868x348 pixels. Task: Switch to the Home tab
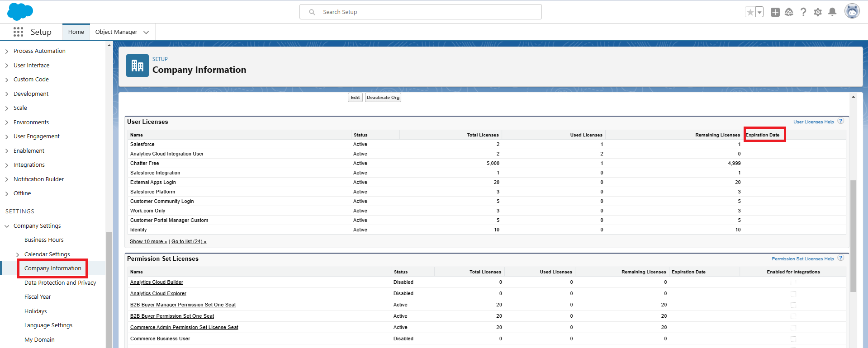[76, 32]
